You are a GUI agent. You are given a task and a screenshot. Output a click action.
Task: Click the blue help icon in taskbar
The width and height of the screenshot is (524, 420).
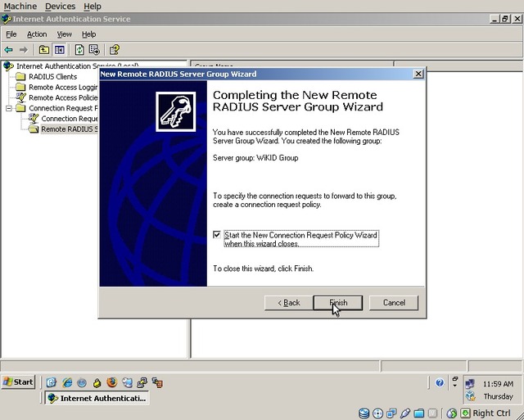[440, 382]
